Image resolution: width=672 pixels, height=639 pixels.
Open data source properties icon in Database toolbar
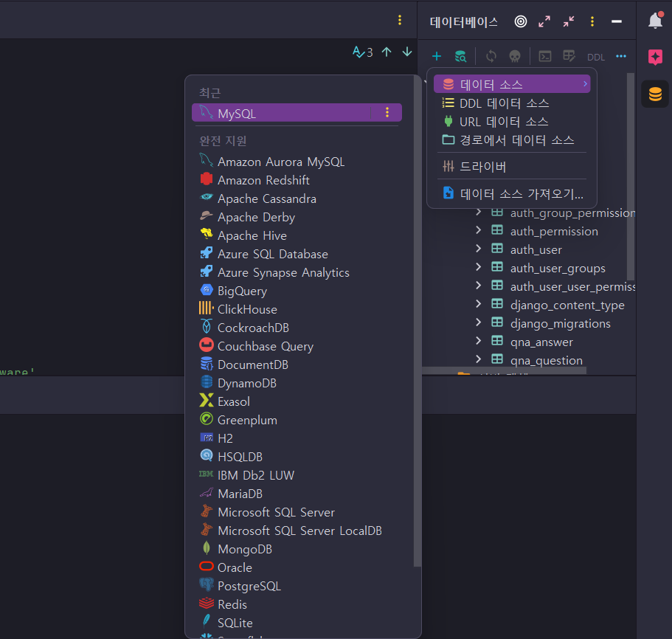[x=460, y=56]
